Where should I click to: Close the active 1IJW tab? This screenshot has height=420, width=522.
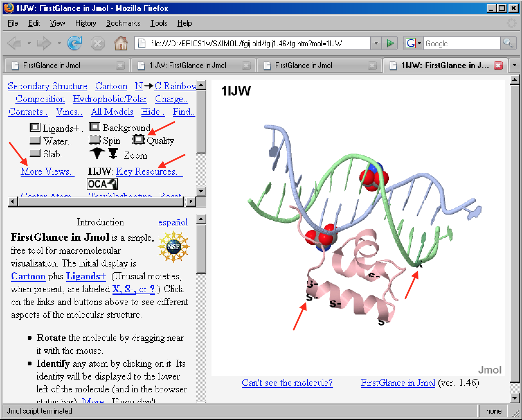tap(498, 66)
